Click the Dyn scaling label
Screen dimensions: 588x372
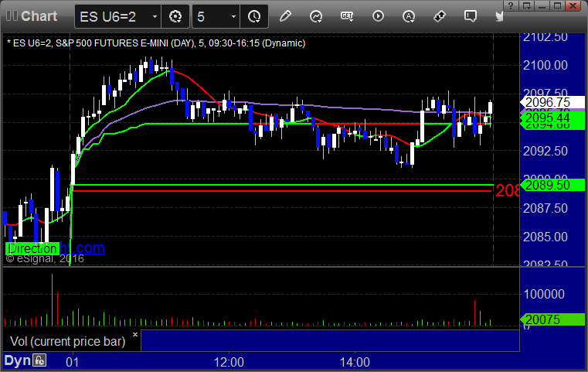coord(17,360)
